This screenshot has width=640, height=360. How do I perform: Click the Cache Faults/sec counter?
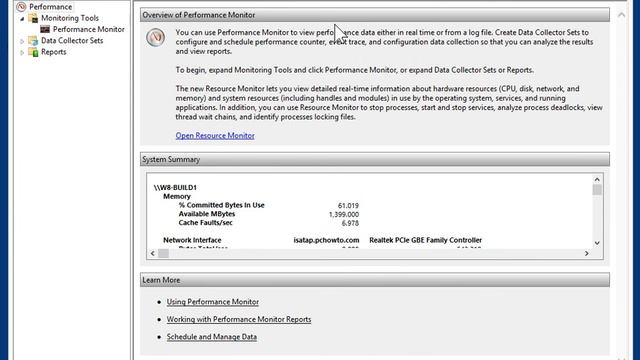(205, 223)
